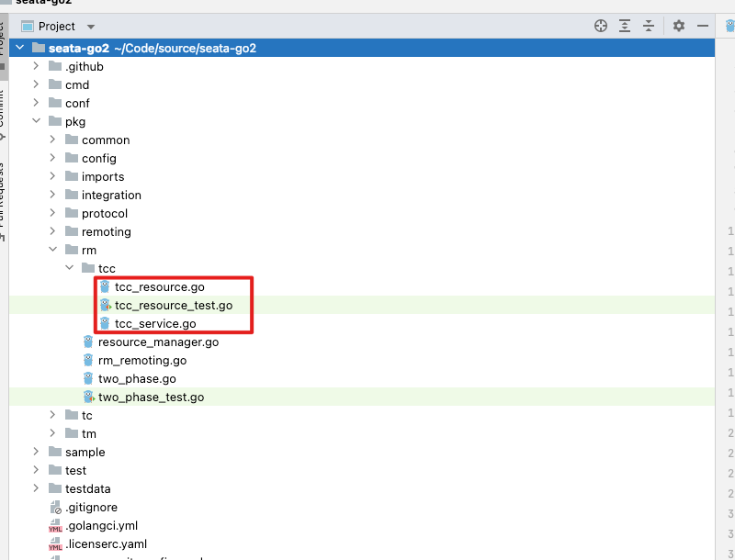Click the gopher icon of tcc_service.go
Viewport: 735px width, 560px height.
point(105,323)
